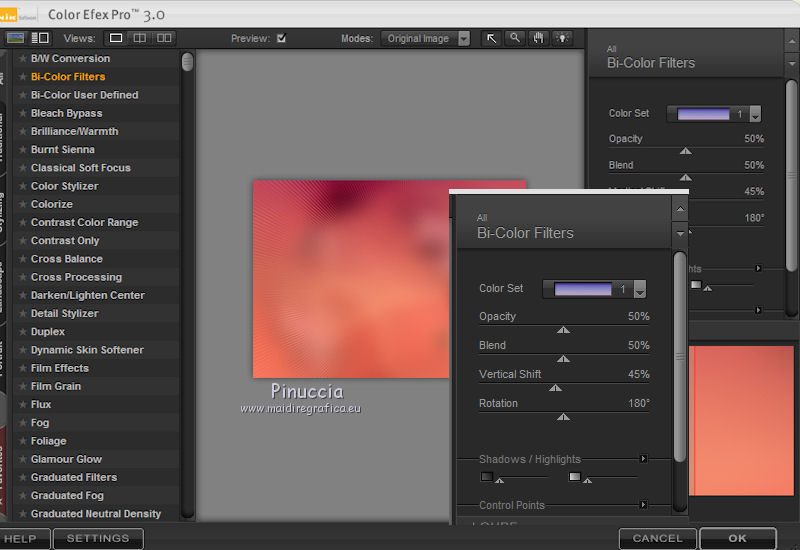Image resolution: width=800 pixels, height=550 pixels.
Task: Click the star beside Detail Stylizer
Action: point(22,313)
